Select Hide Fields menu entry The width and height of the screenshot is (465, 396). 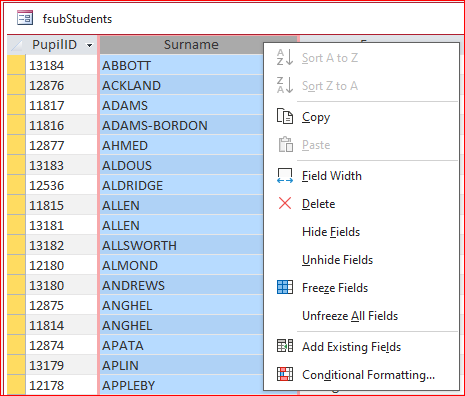point(361,232)
